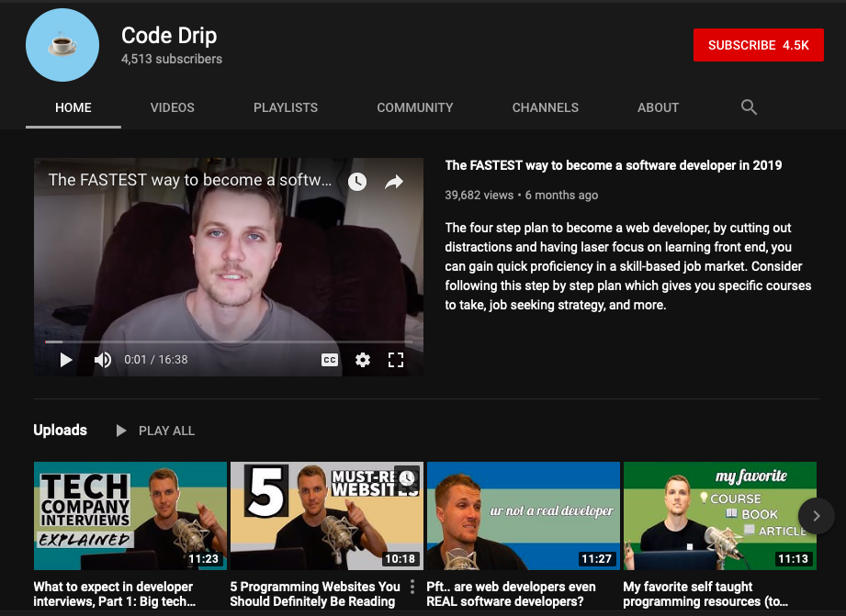Click the Code Drip channel name

[x=169, y=36]
